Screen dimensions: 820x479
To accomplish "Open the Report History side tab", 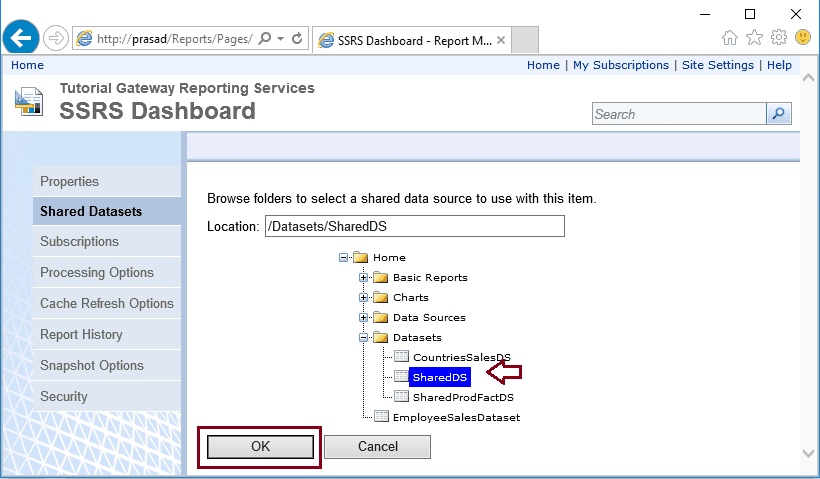I will click(107, 334).
